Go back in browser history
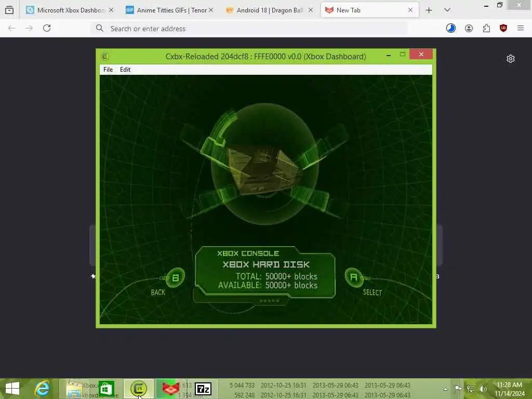 point(11,29)
